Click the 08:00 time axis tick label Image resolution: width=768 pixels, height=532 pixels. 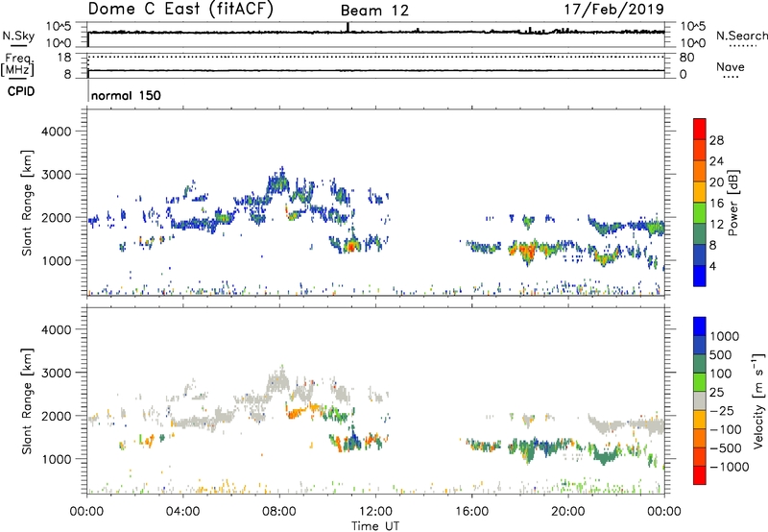coord(279,512)
